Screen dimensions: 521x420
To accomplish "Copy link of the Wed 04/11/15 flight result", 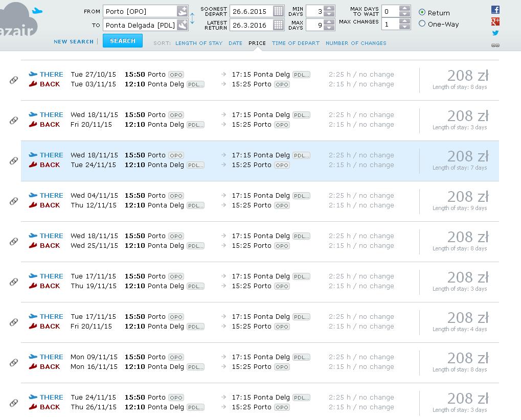I will coord(14,201).
